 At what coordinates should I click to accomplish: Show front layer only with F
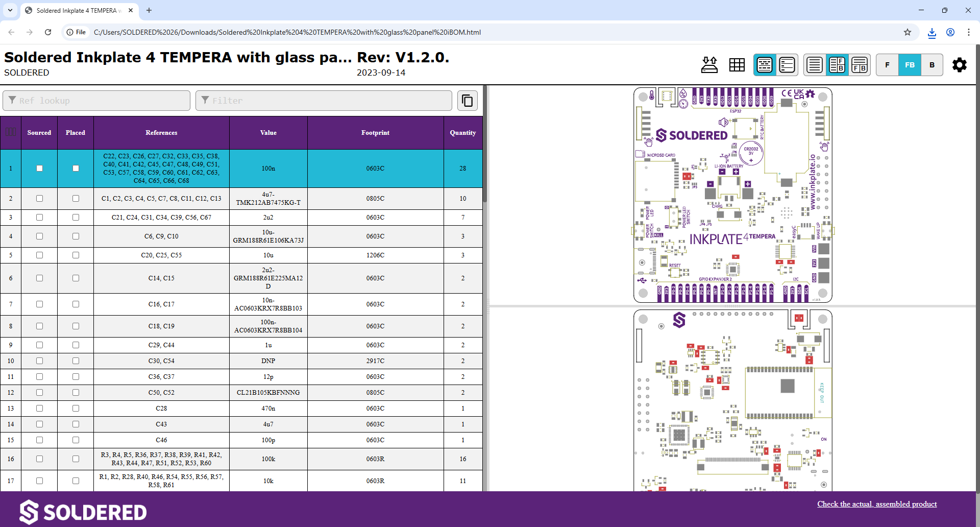pyautogui.click(x=887, y=65)
